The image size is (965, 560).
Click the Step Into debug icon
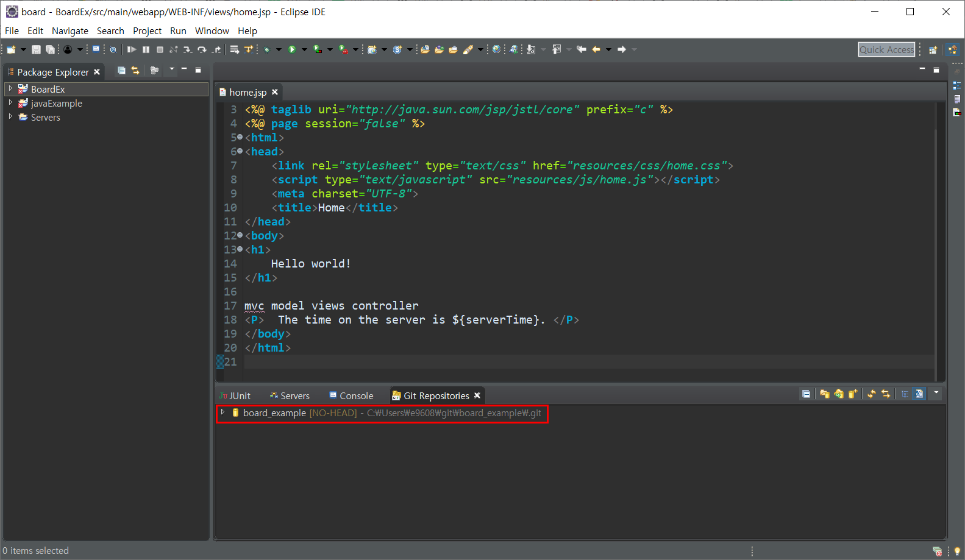point(187,49)
